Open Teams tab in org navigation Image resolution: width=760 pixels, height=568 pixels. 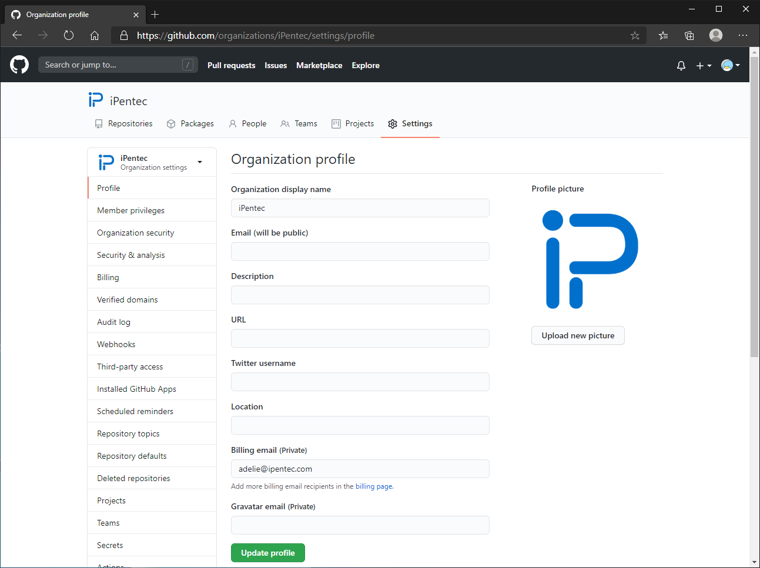tap(299, 124)
